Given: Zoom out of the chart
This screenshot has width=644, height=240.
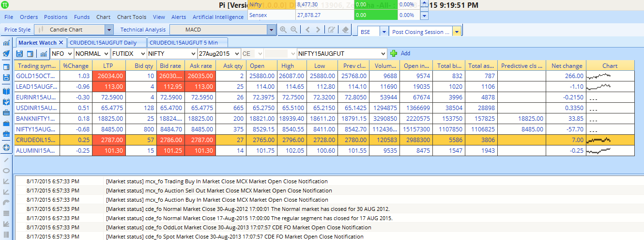Looking at the screenshot, I should pyautogui.click(x=293, y=30).
